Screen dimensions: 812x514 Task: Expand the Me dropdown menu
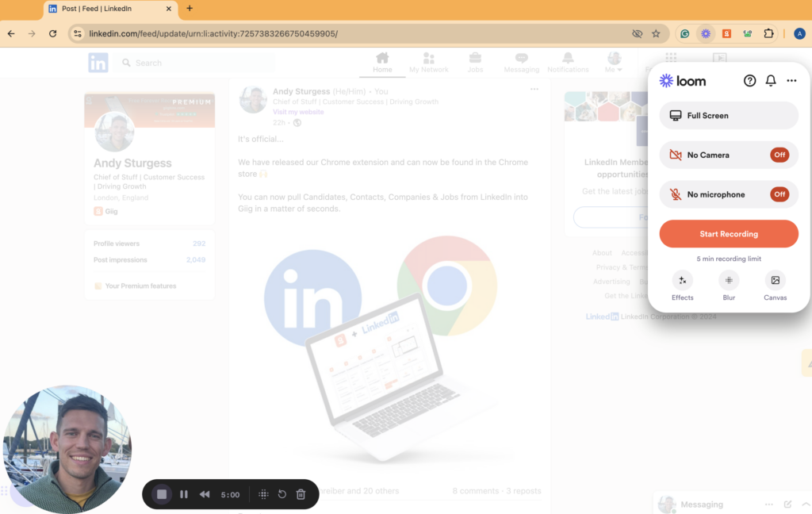614,63
